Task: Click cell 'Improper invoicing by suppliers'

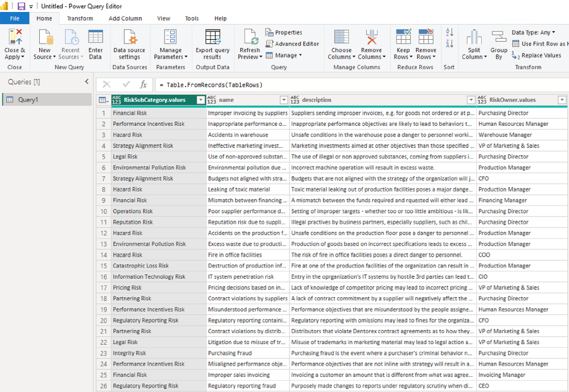Action: point(247,113)
